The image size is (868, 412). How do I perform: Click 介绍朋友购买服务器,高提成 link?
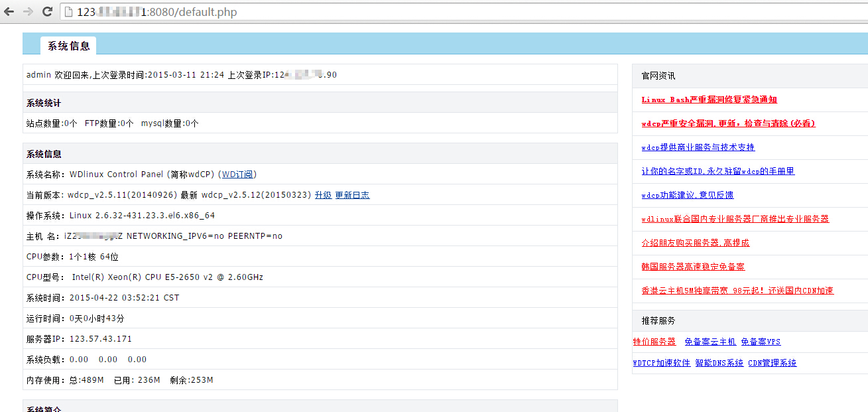pyautogui.click(x=695, y=243)
